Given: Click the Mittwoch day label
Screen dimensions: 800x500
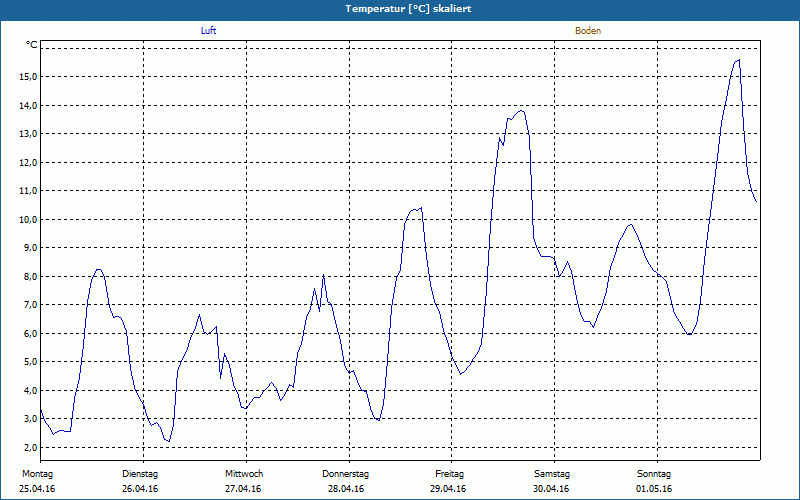Looking at the screenshot, I should point(244,474).
